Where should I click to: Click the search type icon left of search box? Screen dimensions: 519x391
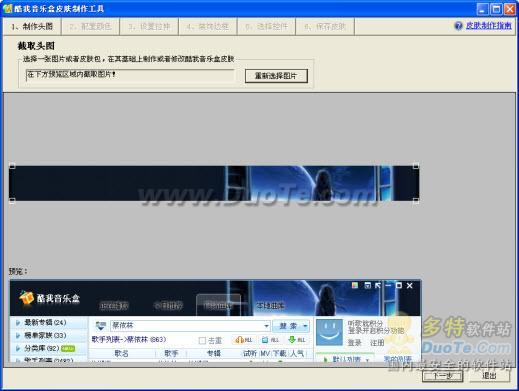(101, 326)
